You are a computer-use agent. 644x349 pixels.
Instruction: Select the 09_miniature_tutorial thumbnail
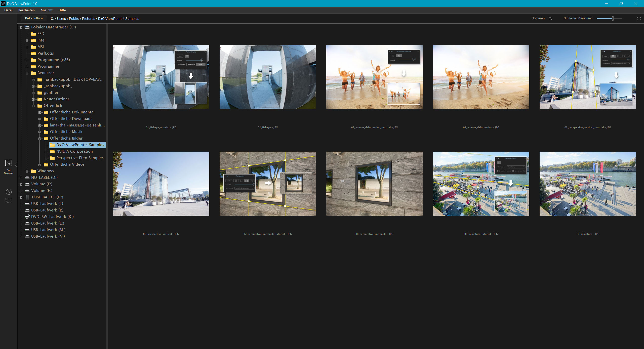pyautogui.click(x=481, y=184)
